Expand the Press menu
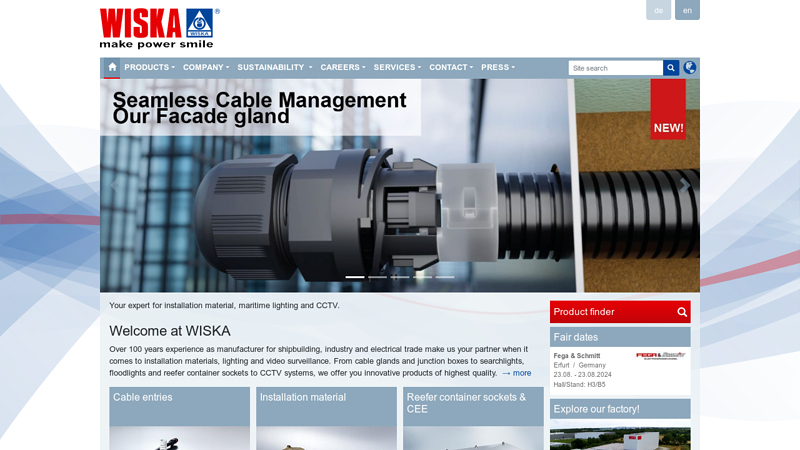800x450 pixels. pyautogui.click(x=498, y=67)
